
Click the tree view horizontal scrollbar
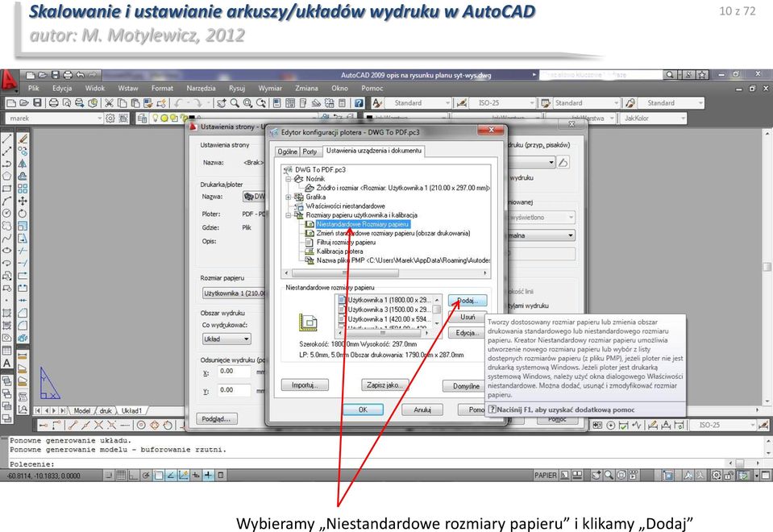click(386, 273)
